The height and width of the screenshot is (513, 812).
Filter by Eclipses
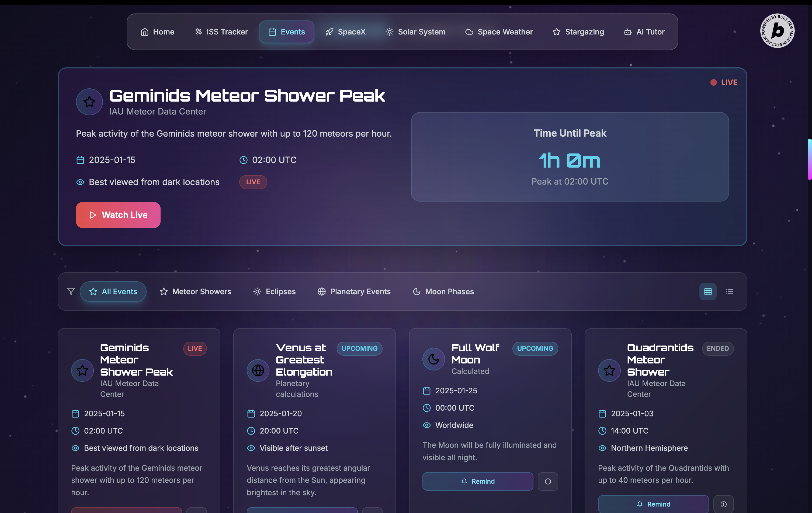pos(275,292)
